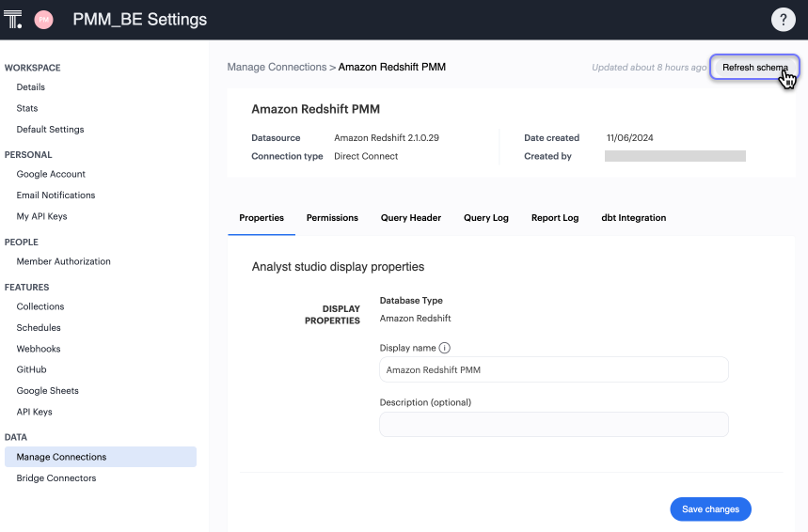This screenshot has width=808, height=532.
Task: Click the Description optional text field
Action: point(554,425)
